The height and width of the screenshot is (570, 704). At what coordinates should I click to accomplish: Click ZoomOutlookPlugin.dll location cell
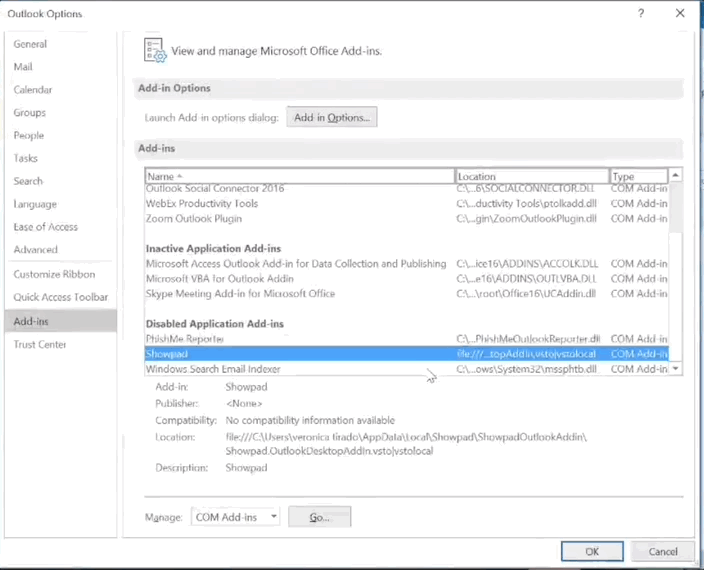point(527,219)
